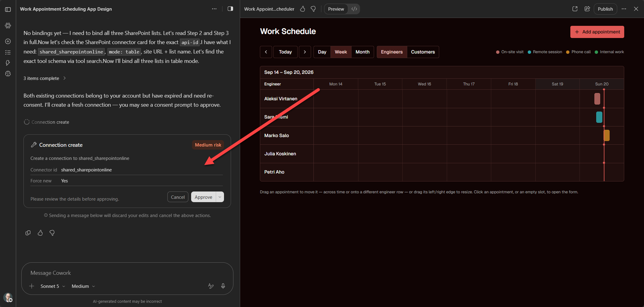Click the share icon beside Publish
The height and width of the screenshot is (307, 644).
coord(587,9)
